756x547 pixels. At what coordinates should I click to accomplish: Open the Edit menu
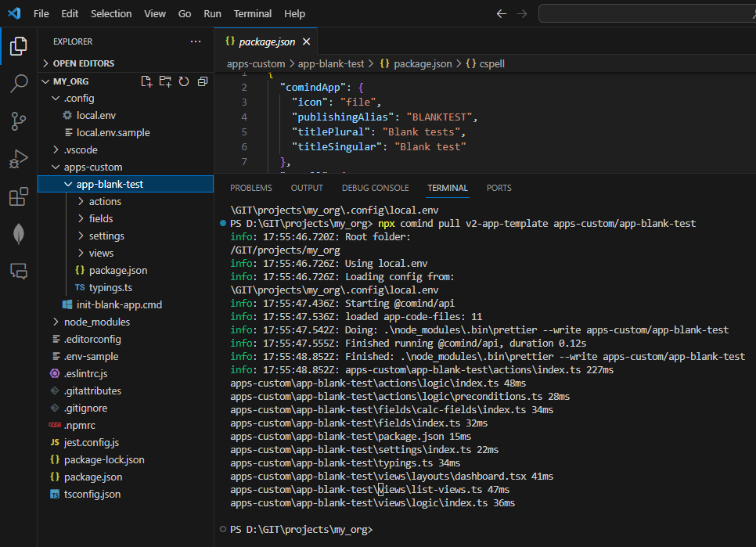(x=70, y=13)
